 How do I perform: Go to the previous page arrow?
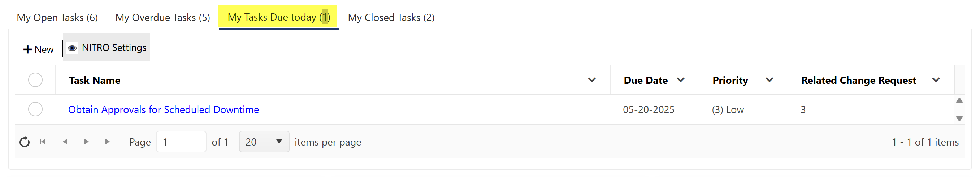point(65,142)
